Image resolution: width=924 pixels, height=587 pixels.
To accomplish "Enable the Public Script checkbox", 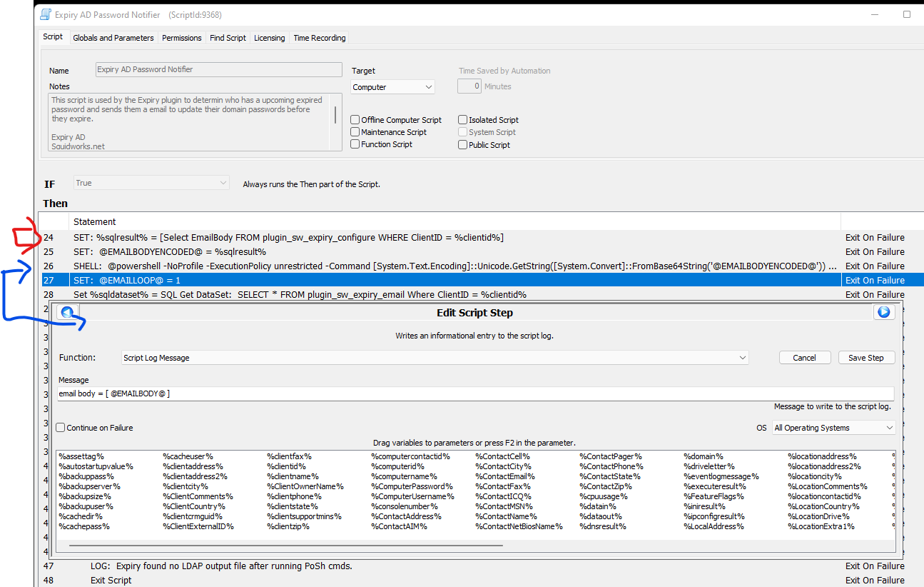I will 462,144.
